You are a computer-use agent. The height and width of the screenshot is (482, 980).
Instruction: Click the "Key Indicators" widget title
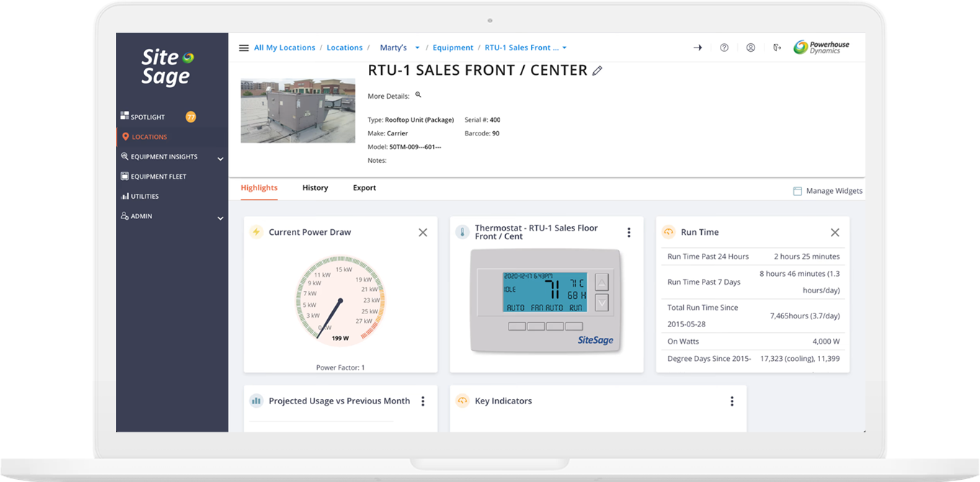coord(504,401)
